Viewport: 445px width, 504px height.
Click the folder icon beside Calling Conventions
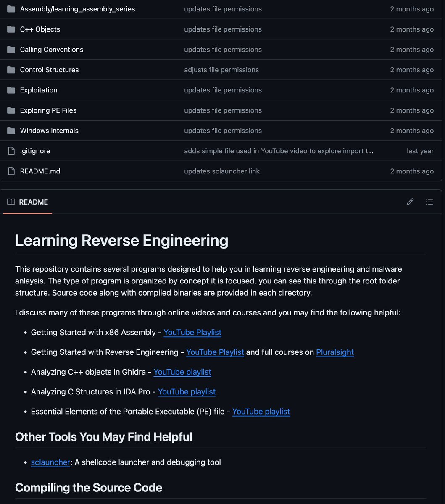(11, 49)
